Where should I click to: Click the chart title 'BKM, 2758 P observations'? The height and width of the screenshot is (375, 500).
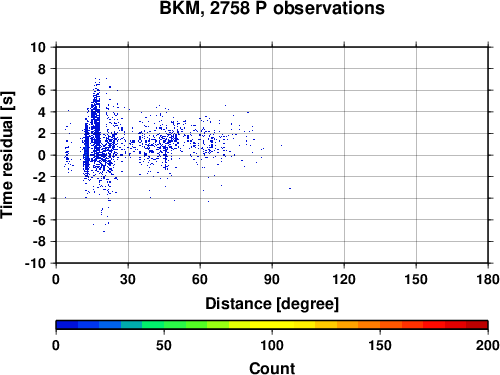click(x=272, y=8)
